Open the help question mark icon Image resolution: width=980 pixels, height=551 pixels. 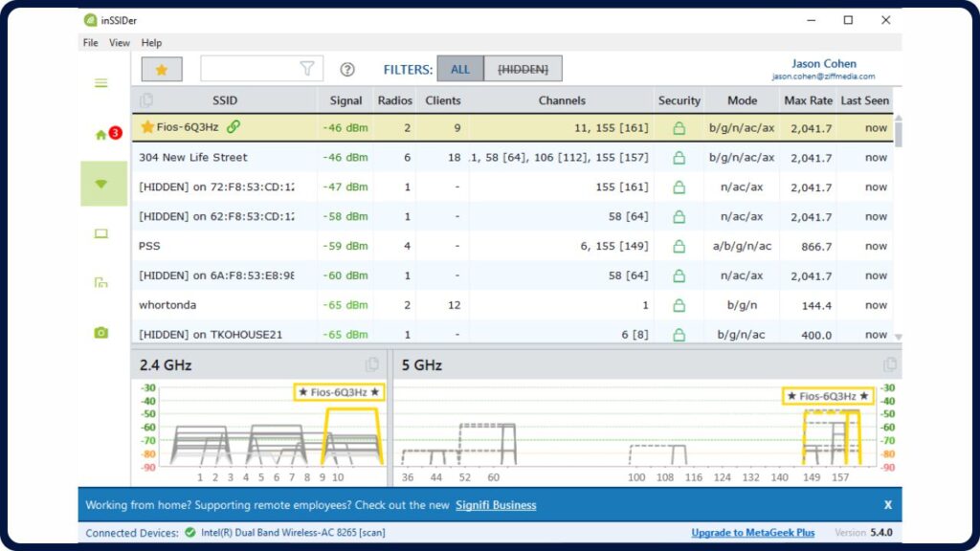coord(347,69)
